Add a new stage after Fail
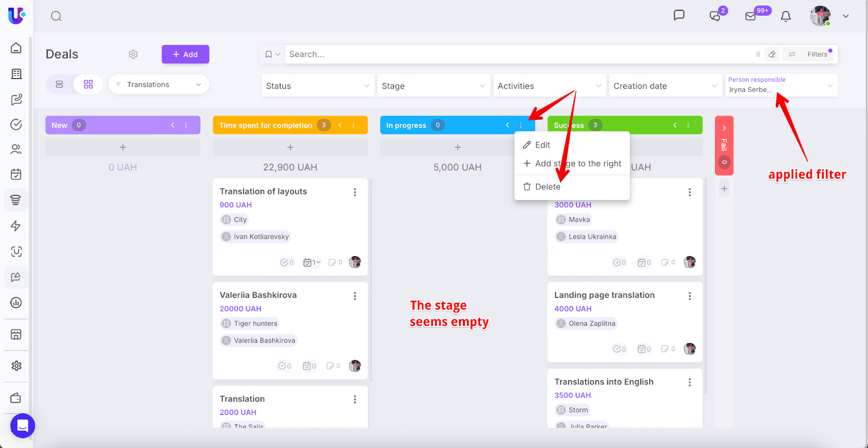The image size is (868, 448). tap(724, 189)
